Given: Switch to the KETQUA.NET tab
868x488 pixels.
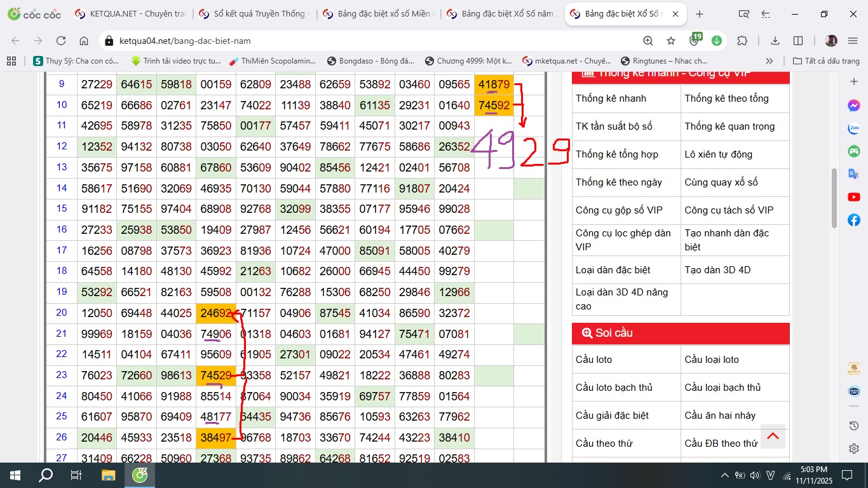Looking at the screenshot, I should coord(127,14).
